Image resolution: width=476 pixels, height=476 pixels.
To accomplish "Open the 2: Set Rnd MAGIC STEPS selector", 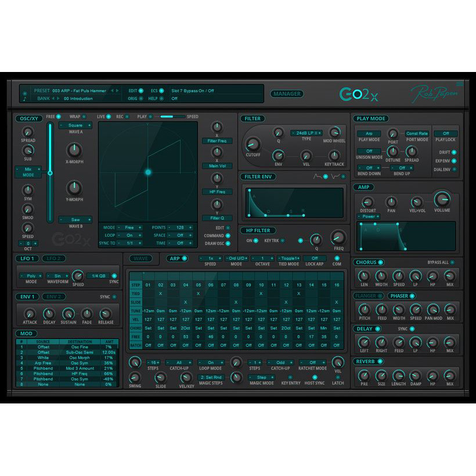I will [x=211, y=377].
